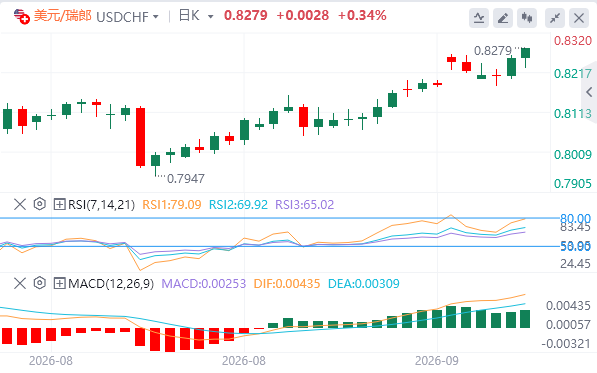
Task: Expand the MACD panel plus box
Action: point(59,283)
